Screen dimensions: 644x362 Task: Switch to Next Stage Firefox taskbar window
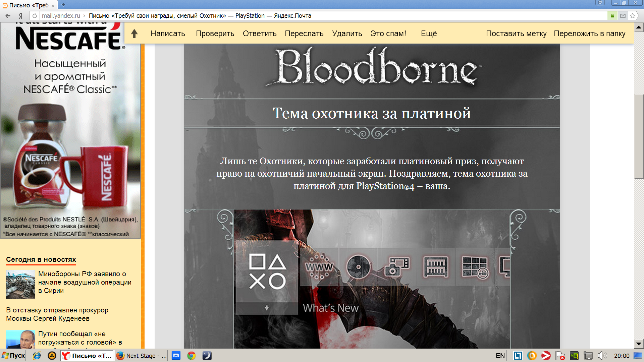click(141, 356)
